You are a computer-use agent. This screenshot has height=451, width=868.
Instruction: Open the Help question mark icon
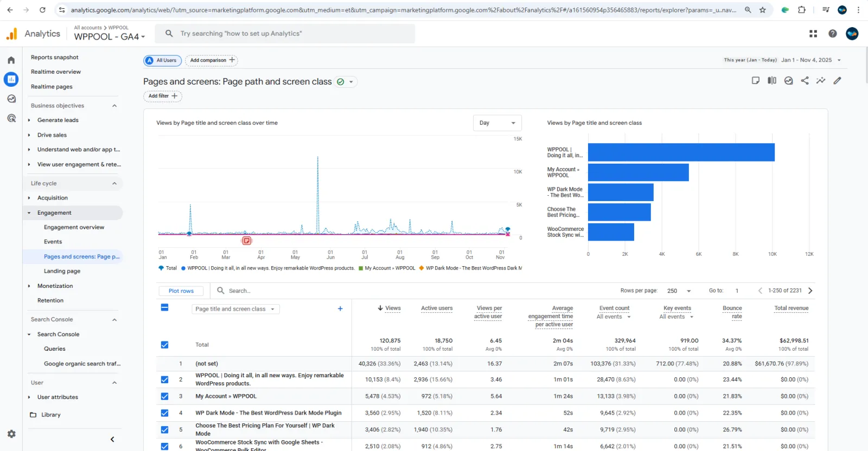pyautogui.click(x=833, y=34)
